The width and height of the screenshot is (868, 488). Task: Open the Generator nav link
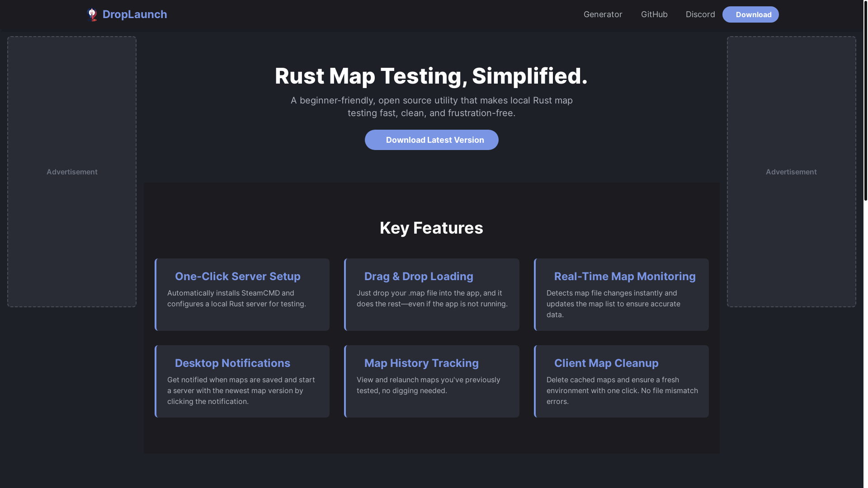tap(603, 14)
